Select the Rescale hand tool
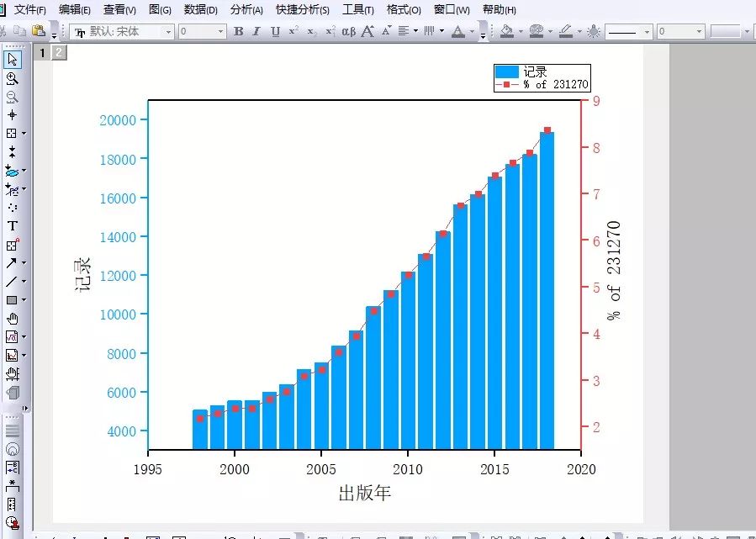The width and height of the screenshot is (756, 539). tap(12, 374)
